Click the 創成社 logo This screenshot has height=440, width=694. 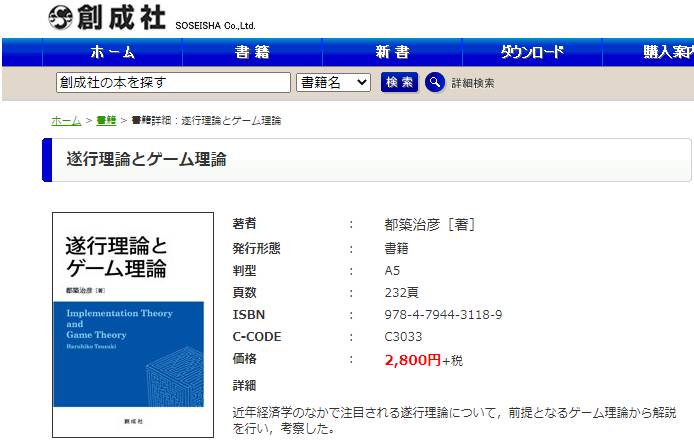(x=106, y=17)
